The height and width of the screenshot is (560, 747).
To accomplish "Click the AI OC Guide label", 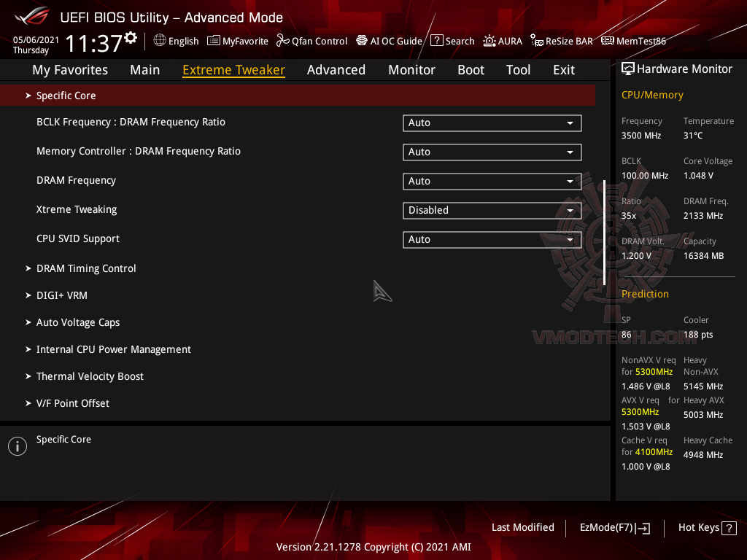I will point(396,42).
